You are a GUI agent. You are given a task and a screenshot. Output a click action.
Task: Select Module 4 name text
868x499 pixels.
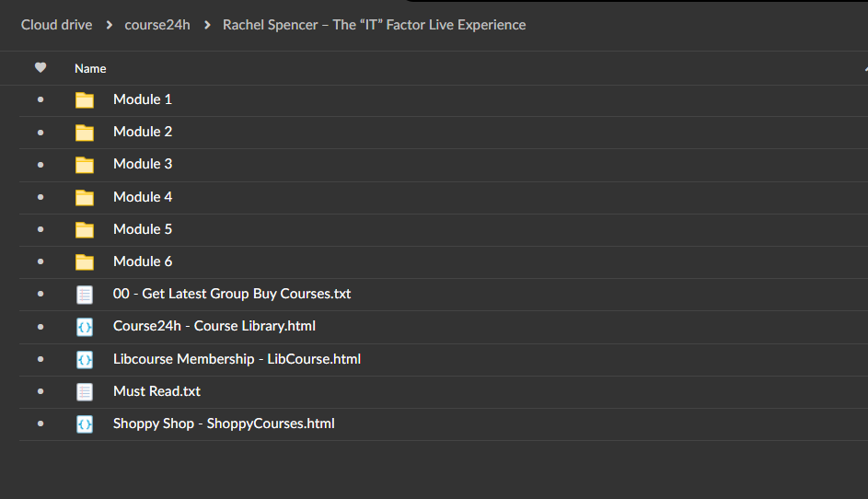(143, 197)
